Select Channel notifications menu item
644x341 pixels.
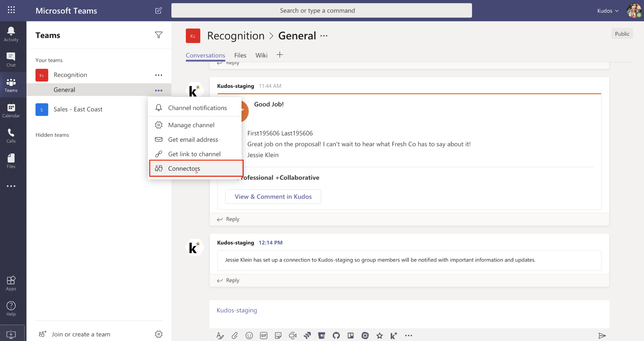195,108
